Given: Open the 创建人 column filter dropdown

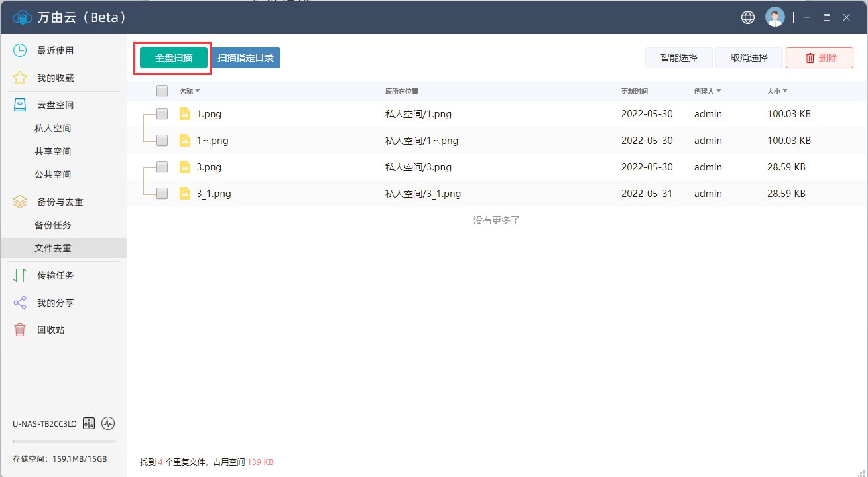Looking at the screenshot, I should [x=719, y=91].
